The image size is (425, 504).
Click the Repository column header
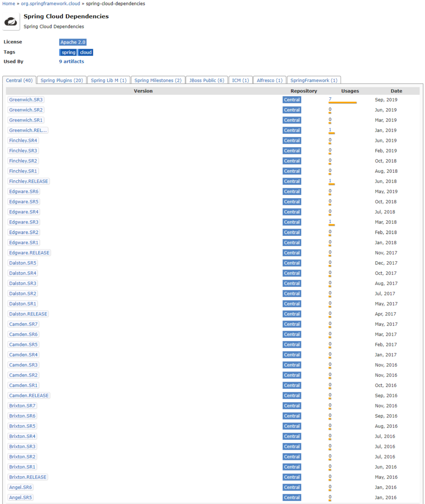pos(304,91)
